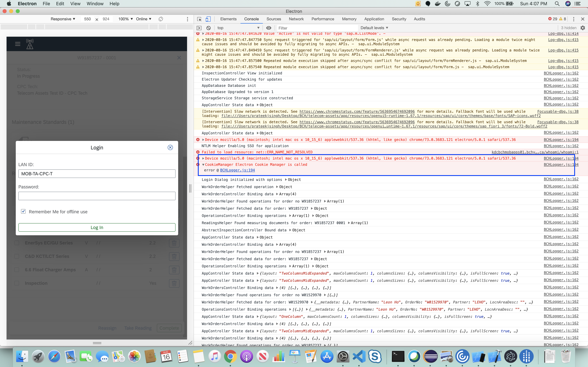Open the hamburger menu in the emulated app
The image size is (588, 367).
tap(18, 44)
